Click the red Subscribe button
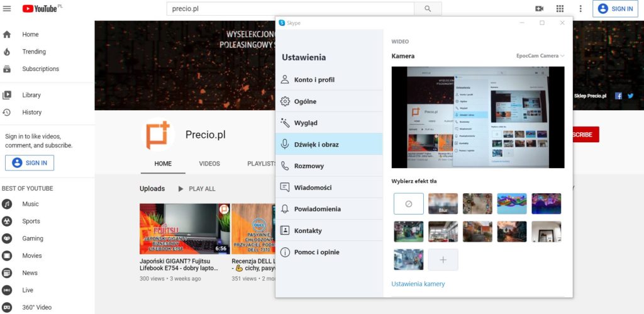 [586, 135]
